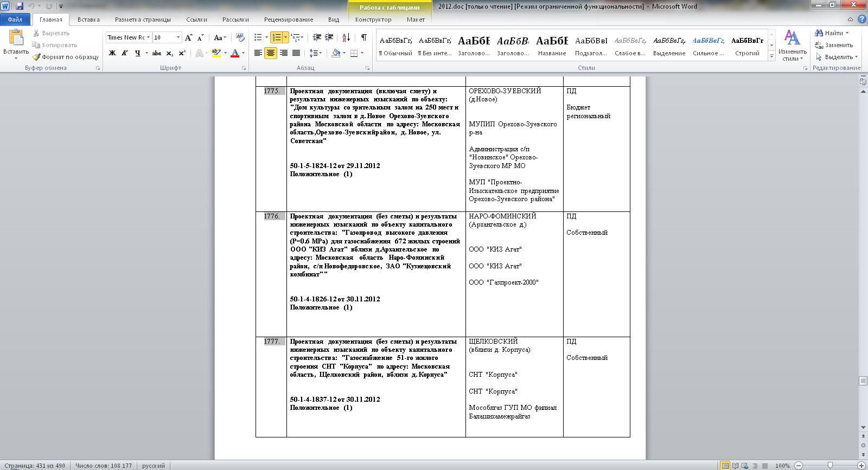Open Word help question mark icon
Screen dimensions: 868x470
click(x=861, y=20)
